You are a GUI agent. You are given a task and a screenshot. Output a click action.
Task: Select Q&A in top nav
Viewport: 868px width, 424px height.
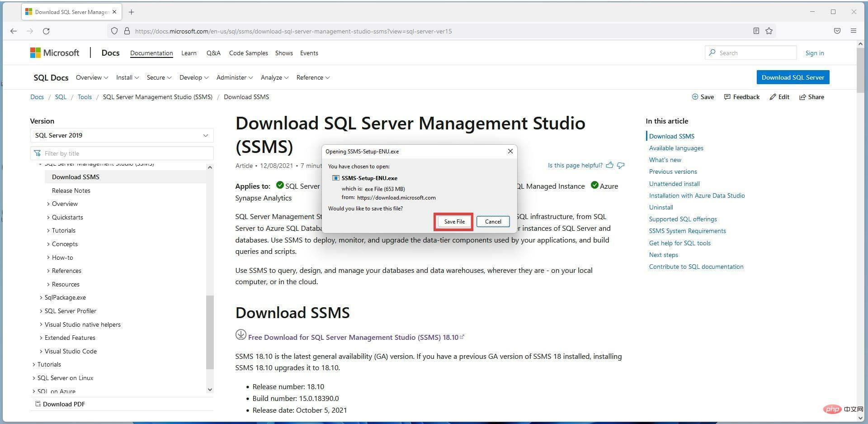pyautogui.click(x=213, y=53)
